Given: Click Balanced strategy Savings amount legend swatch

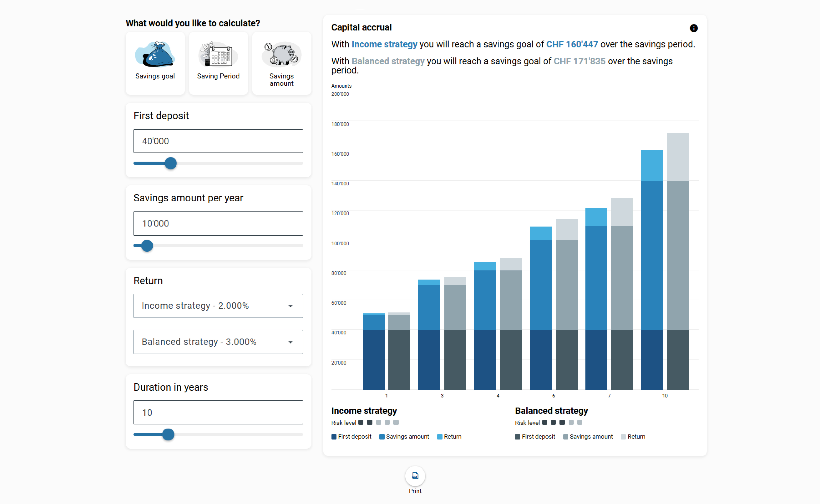Looking at the screenshot, I should pyautogui.click(x=565, y=437).
